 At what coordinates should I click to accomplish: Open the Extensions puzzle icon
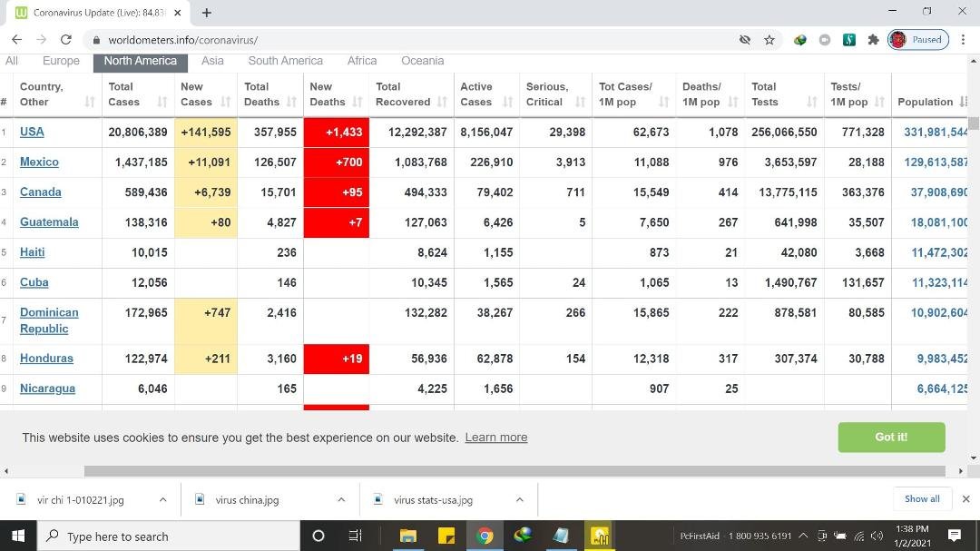(873, 40)
